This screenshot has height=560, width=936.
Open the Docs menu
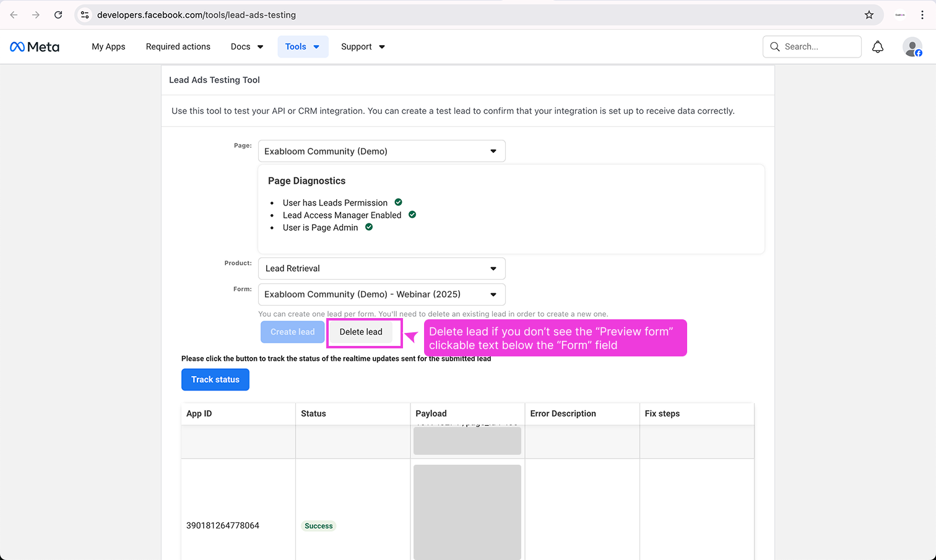click(x=246, y=47)
